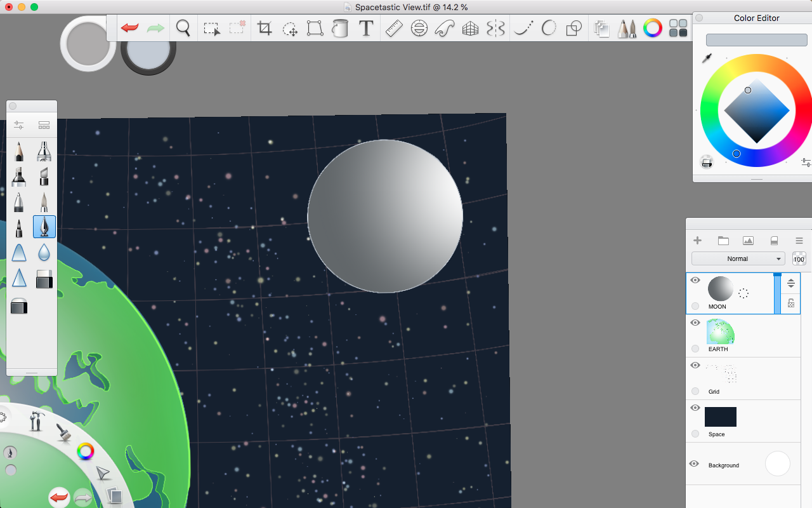812x508 pixels.
Task: Toggle the Brush Palette from top toolbar
Action: [x=627, y=29]
